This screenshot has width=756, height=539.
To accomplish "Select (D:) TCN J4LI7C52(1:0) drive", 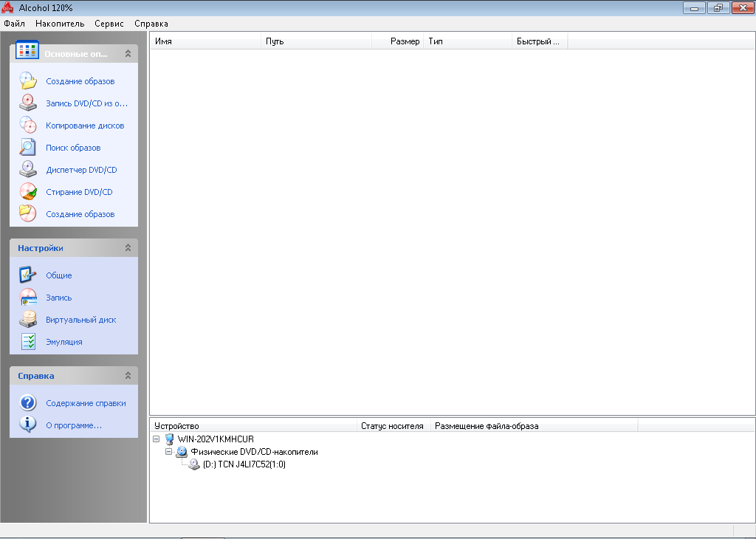I will [x=244, y=464].
